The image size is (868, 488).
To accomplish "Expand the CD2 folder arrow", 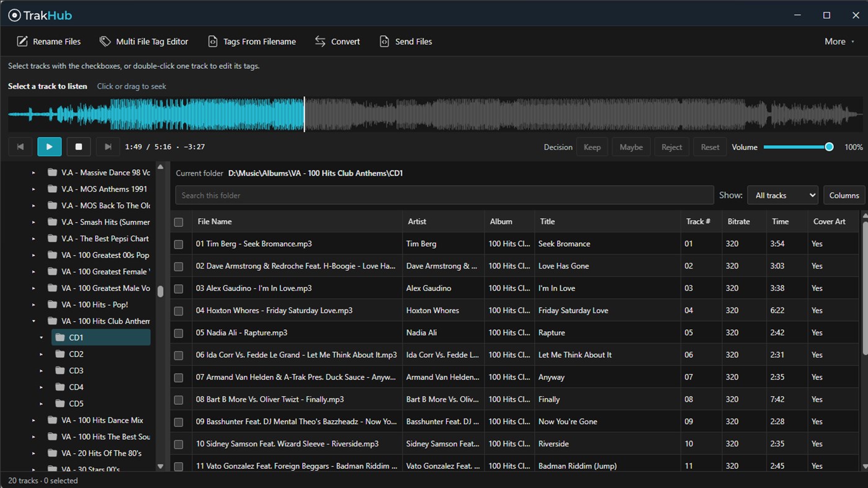I will coord(42,354).
